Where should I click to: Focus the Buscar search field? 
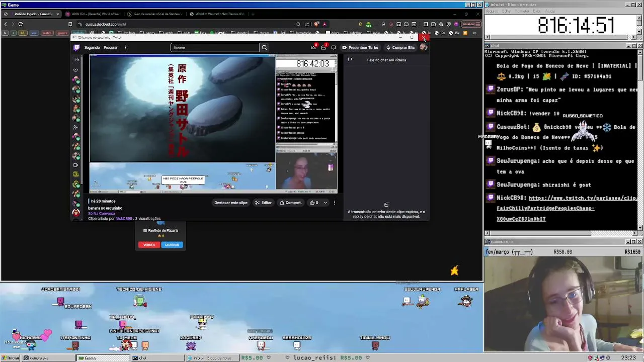pos(215,48)
